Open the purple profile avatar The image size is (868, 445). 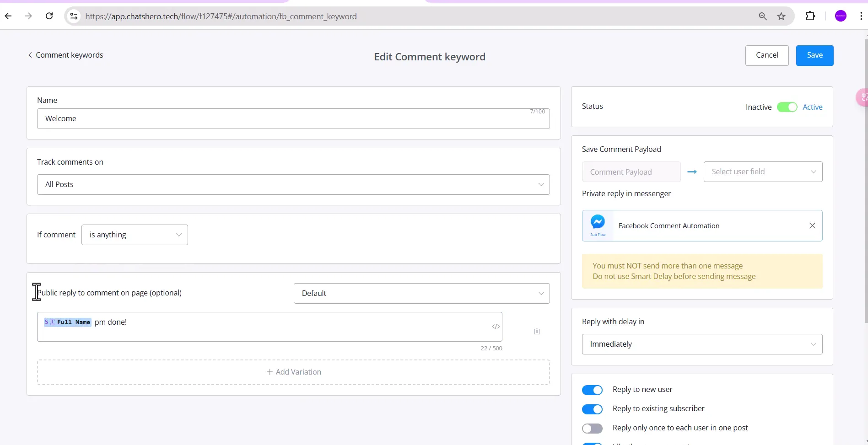click(x=841, y=16)
